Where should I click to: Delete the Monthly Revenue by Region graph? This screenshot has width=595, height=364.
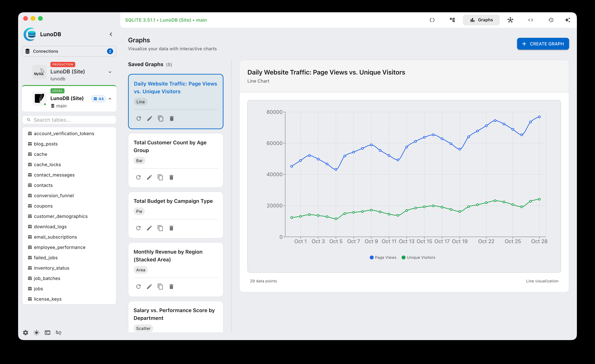click(171, 287)
